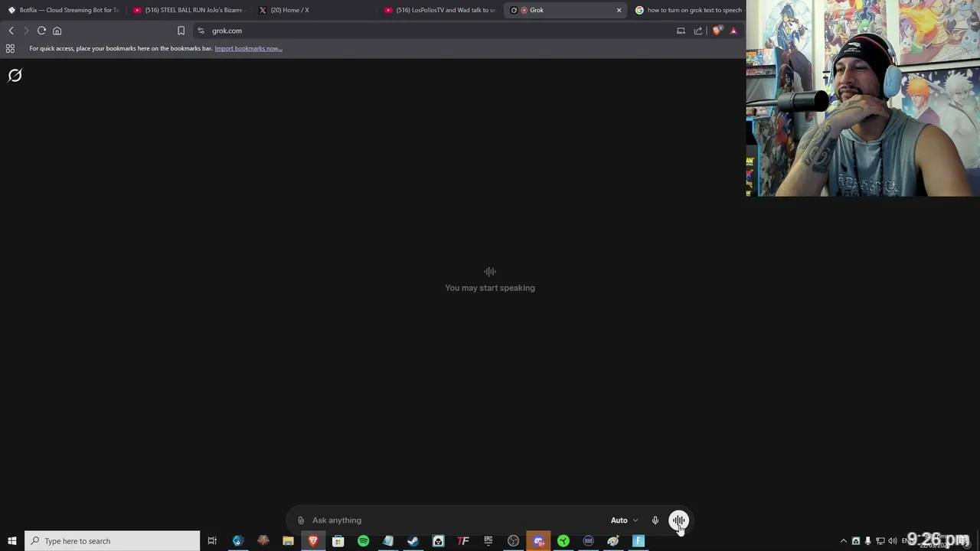Click the cast icon in the address bar
The width and height of the screenshot is (980, 551).
coord(681,31)
